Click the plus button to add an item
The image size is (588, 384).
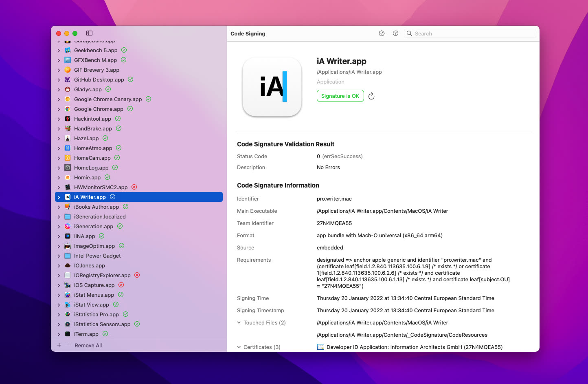[59, 345]
